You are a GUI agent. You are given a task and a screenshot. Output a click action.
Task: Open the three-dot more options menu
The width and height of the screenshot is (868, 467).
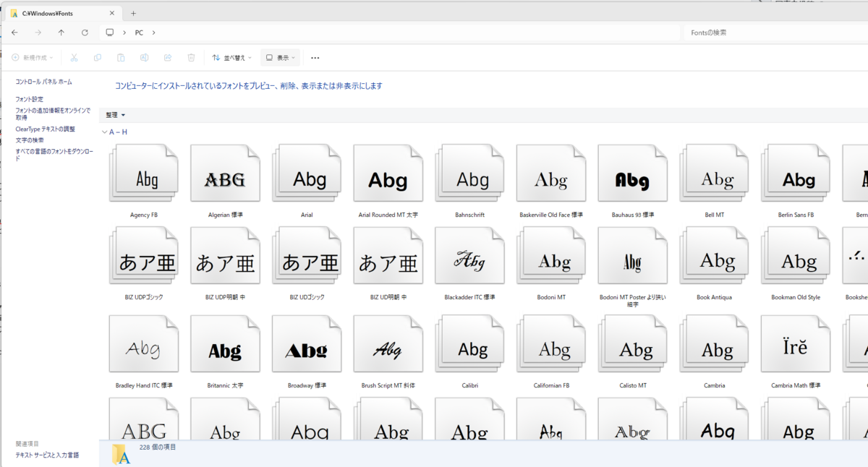[315, 58]
